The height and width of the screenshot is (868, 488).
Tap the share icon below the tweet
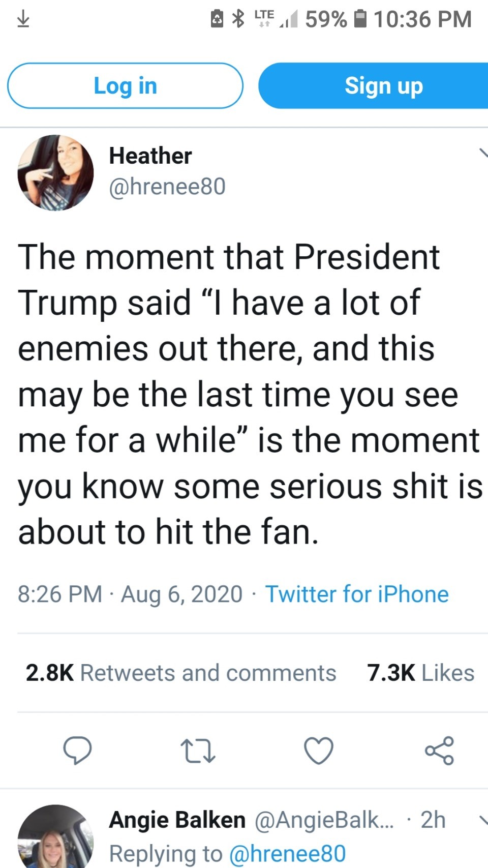coord(439,751)
